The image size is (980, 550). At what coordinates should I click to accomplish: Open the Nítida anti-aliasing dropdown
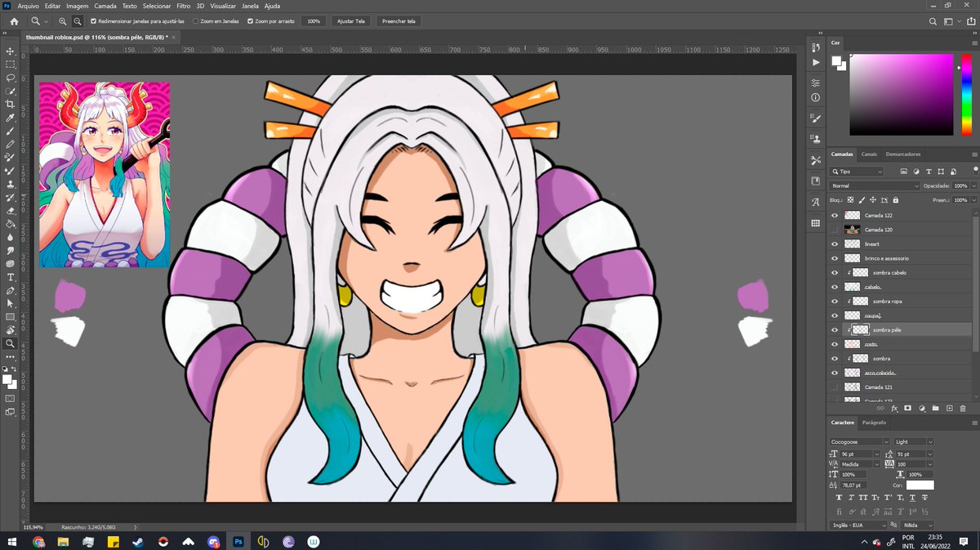click(x=917, y=525)
